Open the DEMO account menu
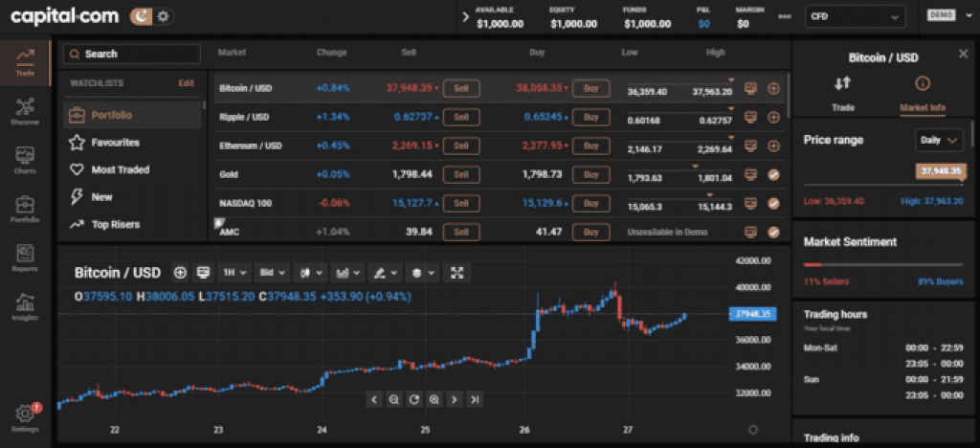This screenshot has height=448, width=980. click(x=948, y=16)
